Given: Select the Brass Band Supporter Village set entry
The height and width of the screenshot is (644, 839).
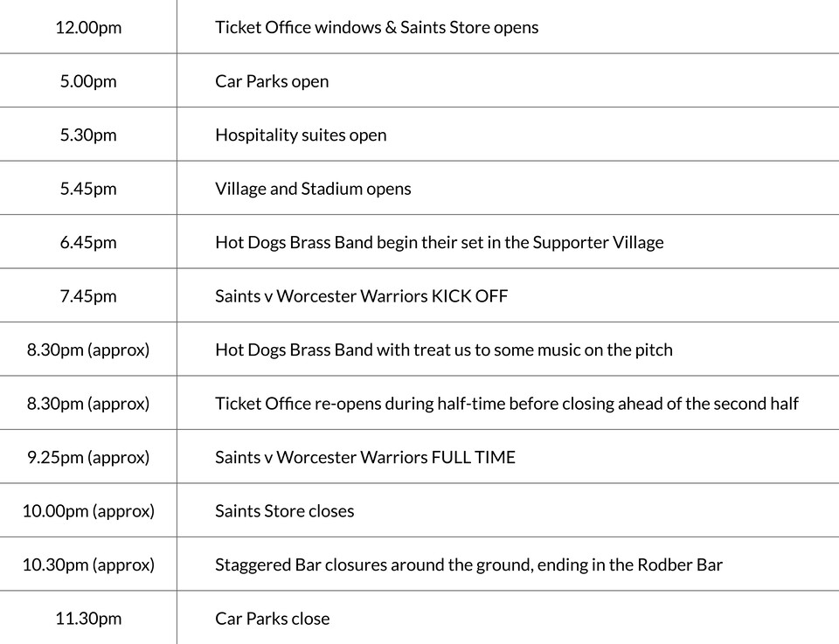Looking at the screenshot, I should (439, 242).
